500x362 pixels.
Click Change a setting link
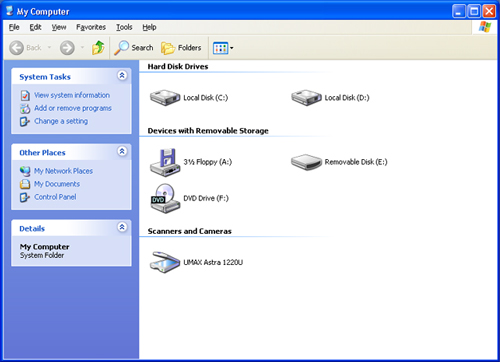point(61,121)
